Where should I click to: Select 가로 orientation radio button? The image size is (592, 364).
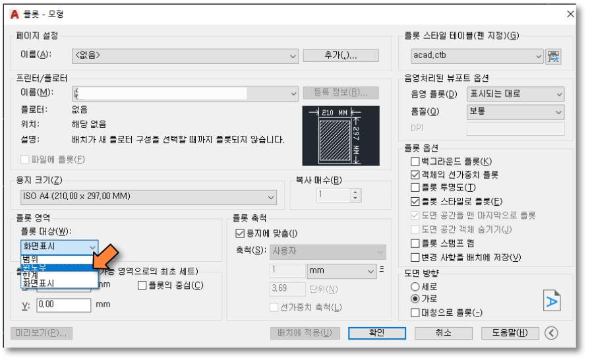click(x=415, y=299)
